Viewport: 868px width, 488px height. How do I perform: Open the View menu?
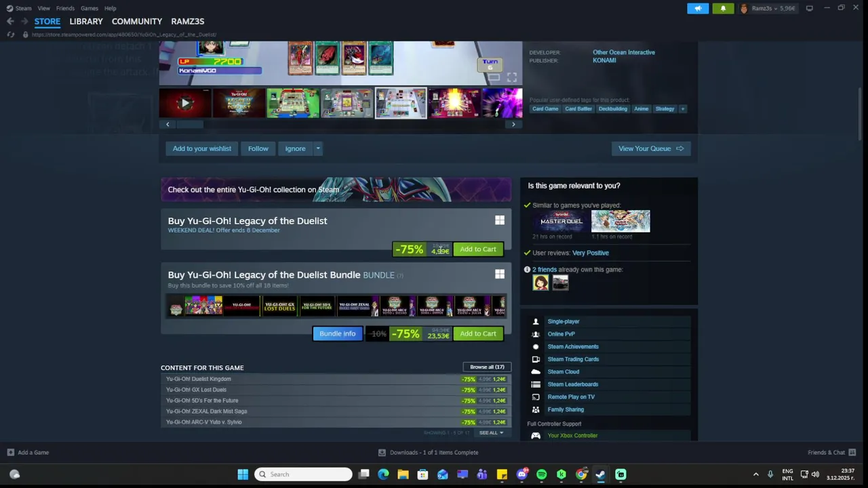(x=43, y=8)
